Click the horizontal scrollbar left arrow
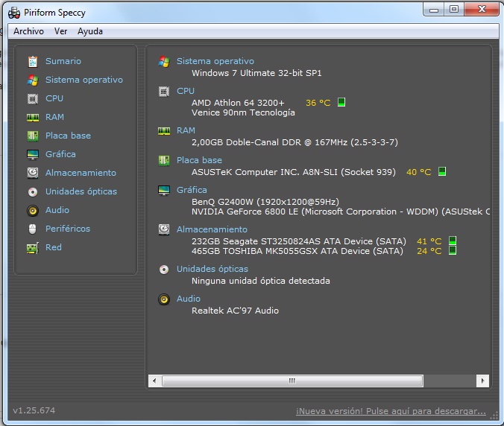This screenshot has width=504, height=426. (x=154, y=381)
